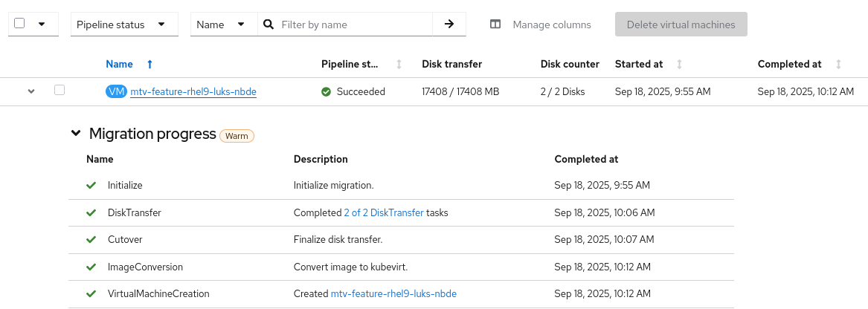Click the Manage columns icon
This screenshot has width=868, height=309.
click(x=495, y=25)
